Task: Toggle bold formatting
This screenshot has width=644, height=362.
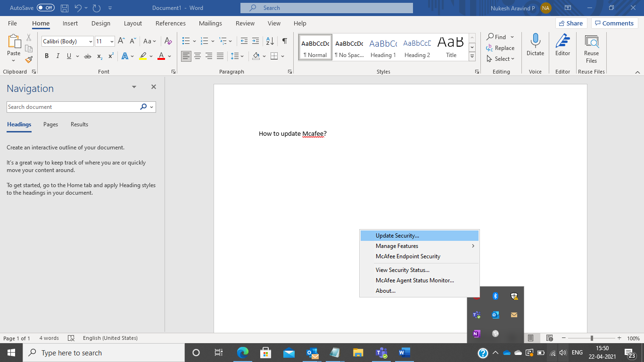Action: click(x=47, y=56)
